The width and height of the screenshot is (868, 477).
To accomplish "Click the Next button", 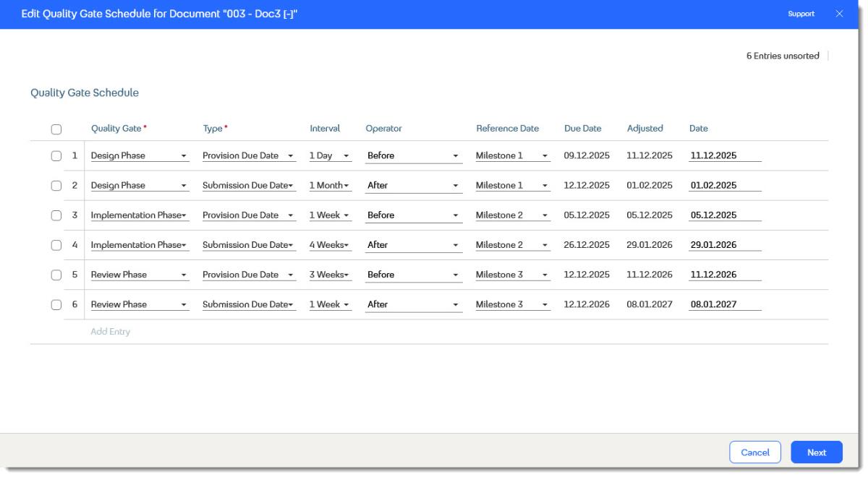I will click(x=817, y=452).
